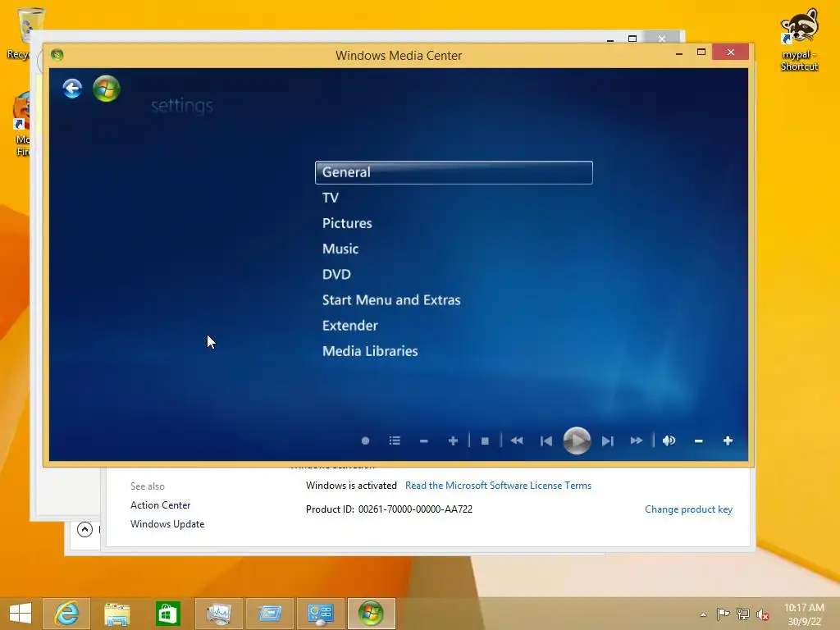Close the Windows Media Center window
840x630 pixels.
pyautogui.click(x=731, y=52)
